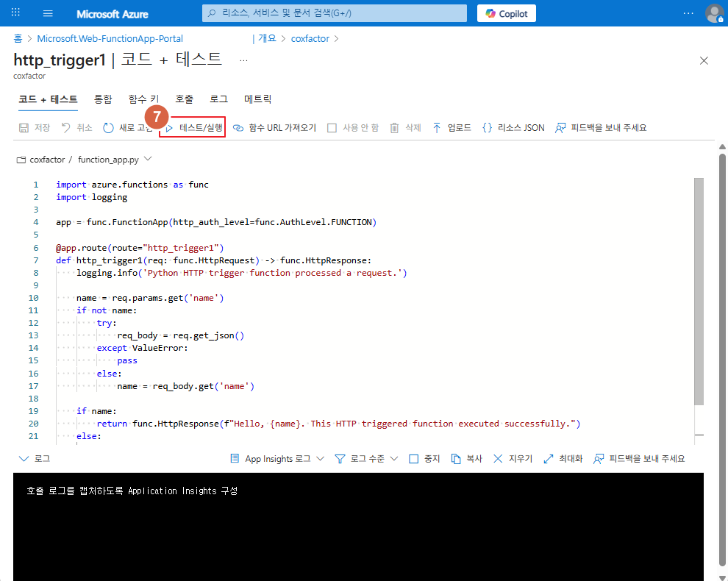
Task: Open the user account avatar
Action: (714, 13)
